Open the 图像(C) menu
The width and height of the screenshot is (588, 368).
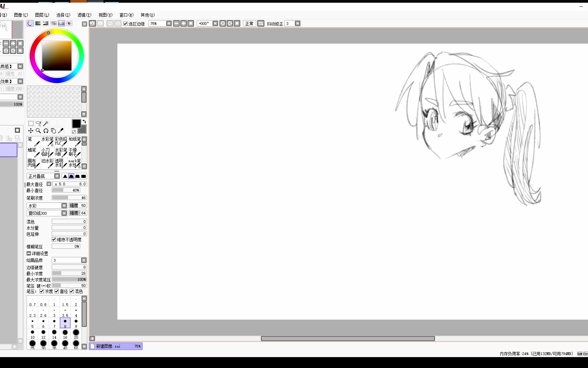21,15
